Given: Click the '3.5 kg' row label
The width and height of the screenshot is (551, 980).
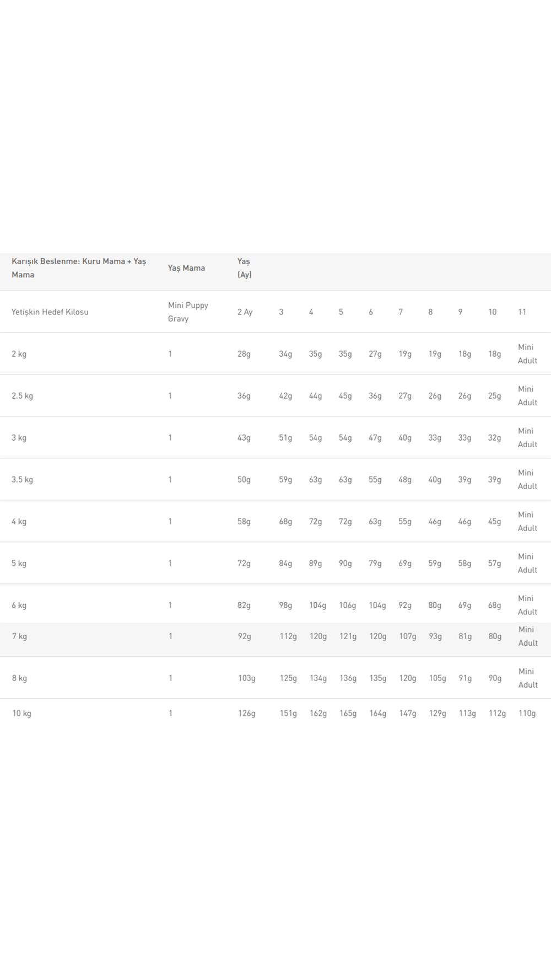Looking at the screenshot, I should pos(22,480).
